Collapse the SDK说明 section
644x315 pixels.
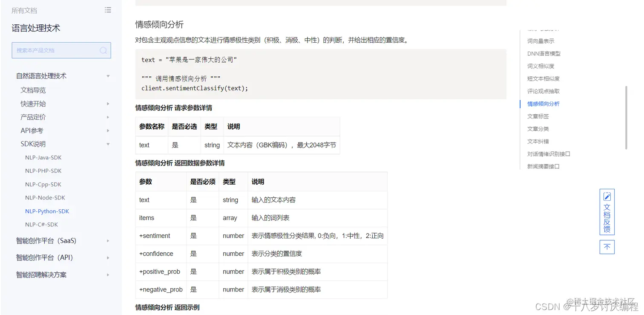[x=107, y=144]
